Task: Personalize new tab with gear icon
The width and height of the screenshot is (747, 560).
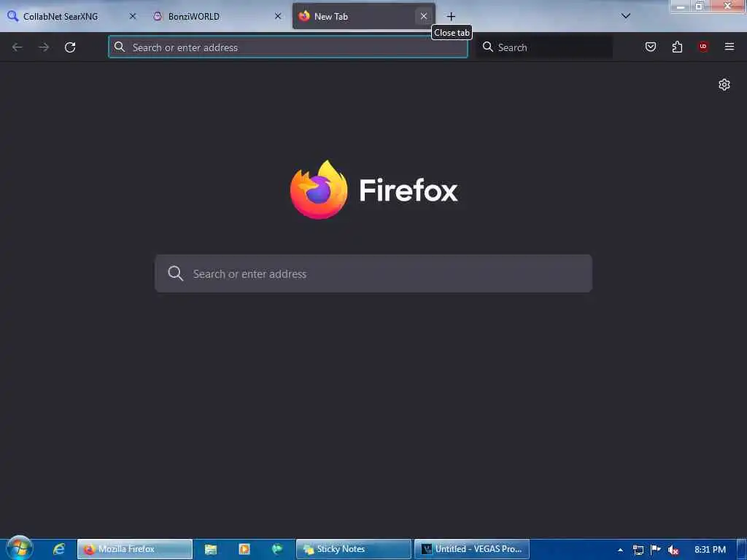Action: click(724, 85)
